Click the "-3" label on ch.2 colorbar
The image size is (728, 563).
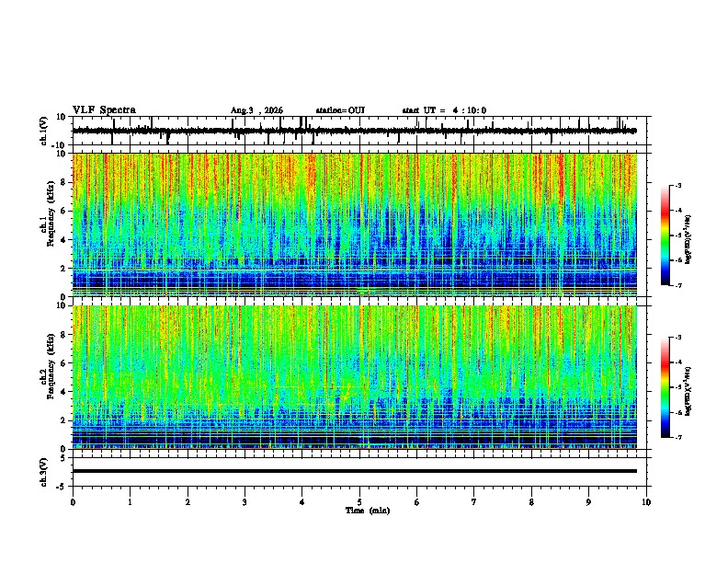click(x=678, y=338)
